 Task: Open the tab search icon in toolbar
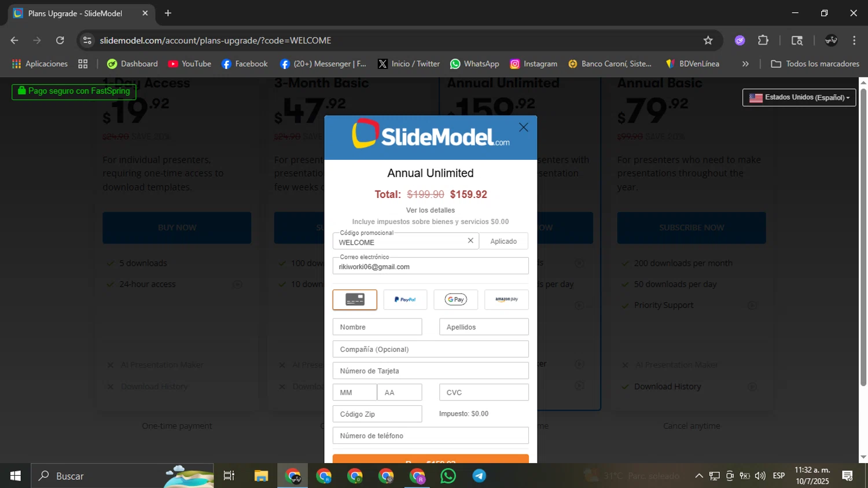[797, 40]
